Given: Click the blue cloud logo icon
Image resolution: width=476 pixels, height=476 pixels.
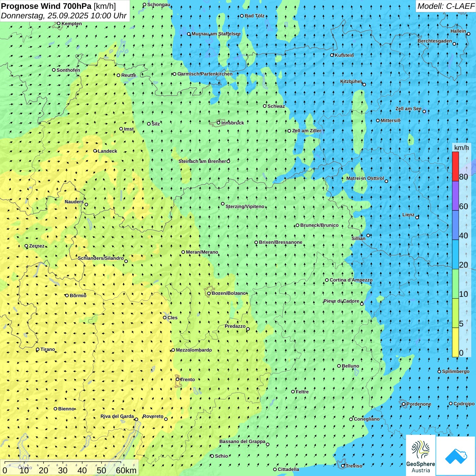Looking at the screenshot, I should (x=456, y=456).
